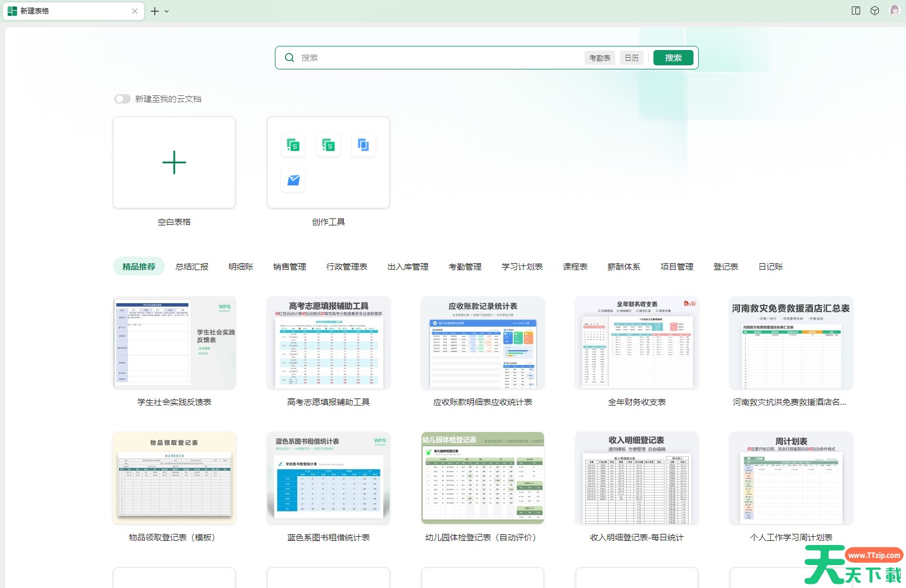The width and height of the screenshot is (906, 588).
Task: Toggle 新建至我的云文档 switch
Action: coord(122,99)
